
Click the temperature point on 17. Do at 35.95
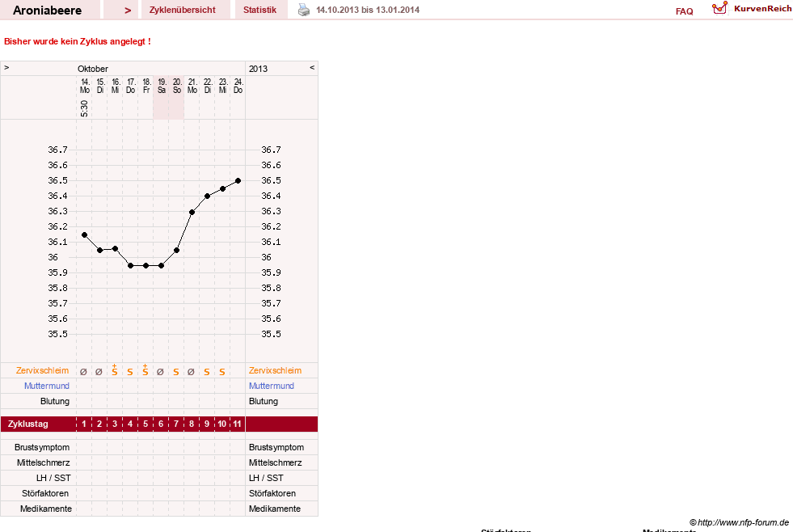pyautogui.click(x=130, y=265)
